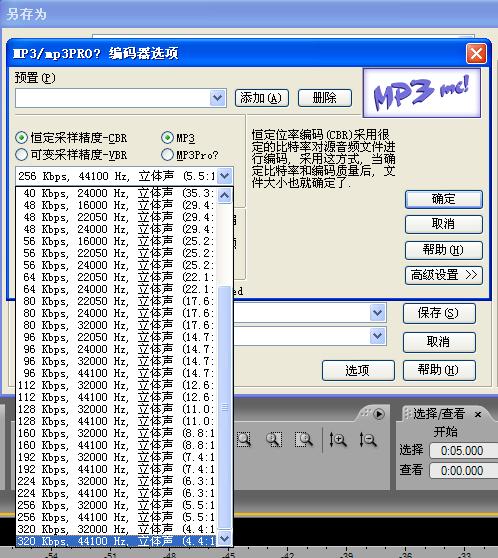Click 取消 in the Save As window
Viewport: 498px width, 558px height.
(x=439, y=342)
